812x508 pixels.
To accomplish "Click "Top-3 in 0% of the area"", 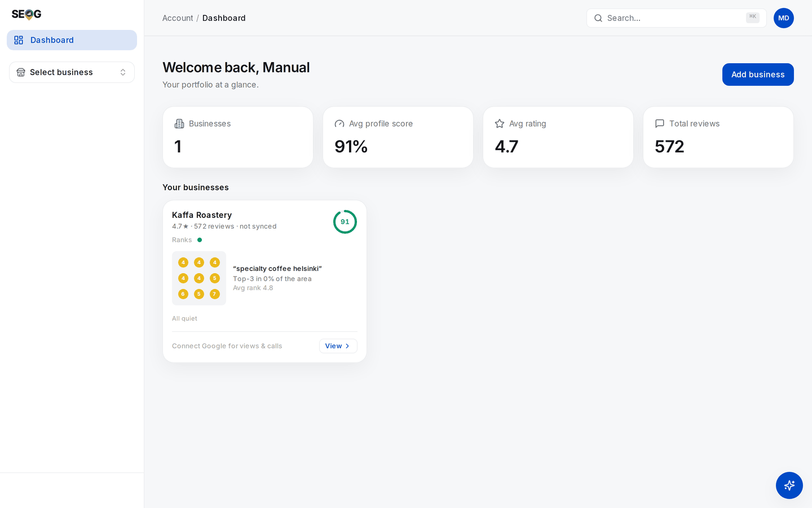I will [272, 279].
